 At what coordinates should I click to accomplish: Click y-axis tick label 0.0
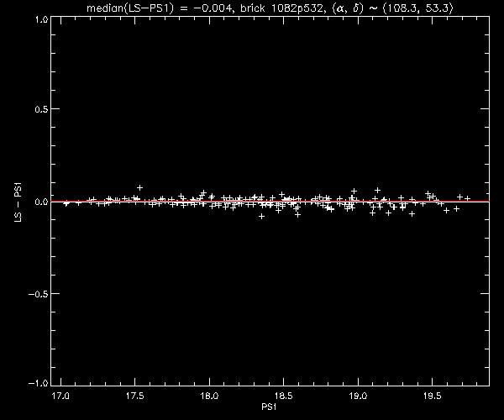(41, 202)
